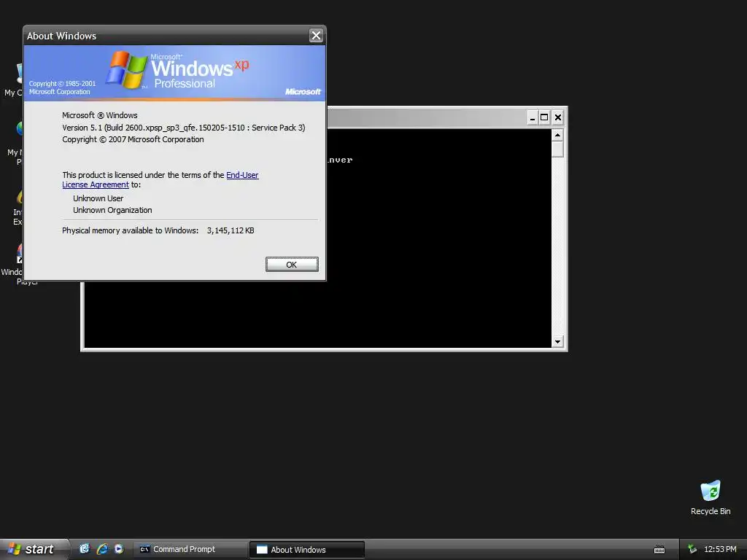This screenshot has height=560, width=747.
Task: Open the End-User License Agreement link
Action: 242,175
